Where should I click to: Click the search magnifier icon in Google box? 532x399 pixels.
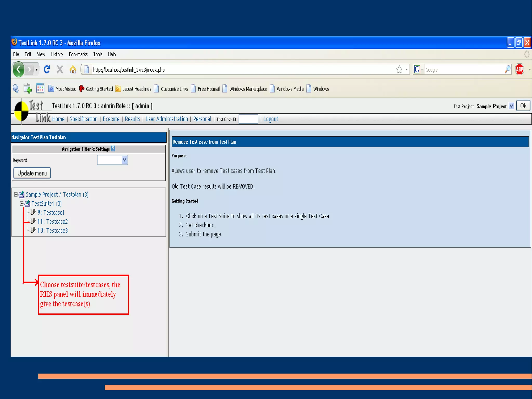(507, 69)
